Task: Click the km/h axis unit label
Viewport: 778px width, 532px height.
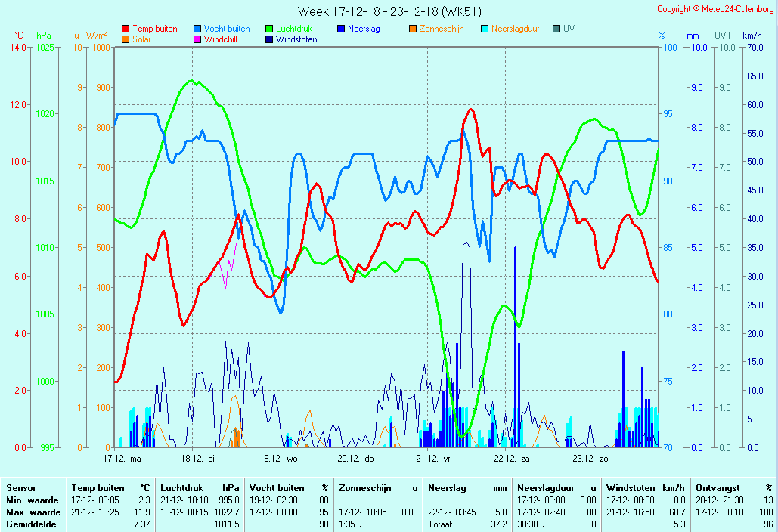Action: pyautogui.click(x=752, y=36)
